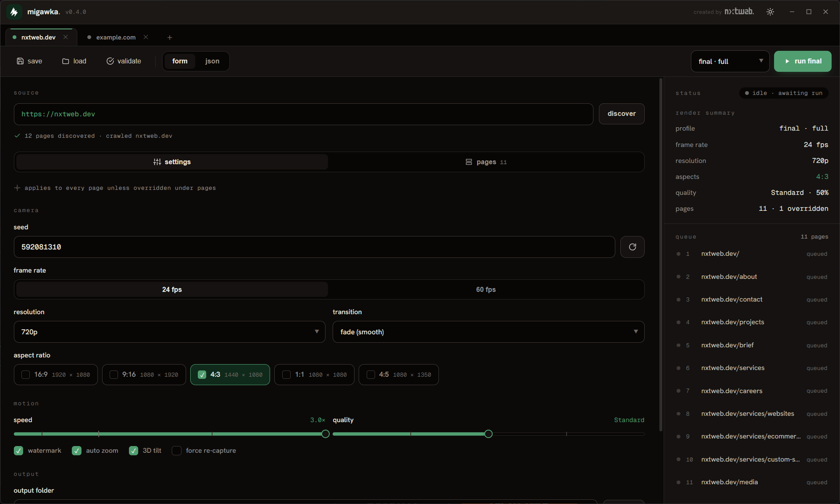Click the discovered pages checkmark icon
Image resolution: width=840 pixels, height=504 pixels.
coord(17,136)
